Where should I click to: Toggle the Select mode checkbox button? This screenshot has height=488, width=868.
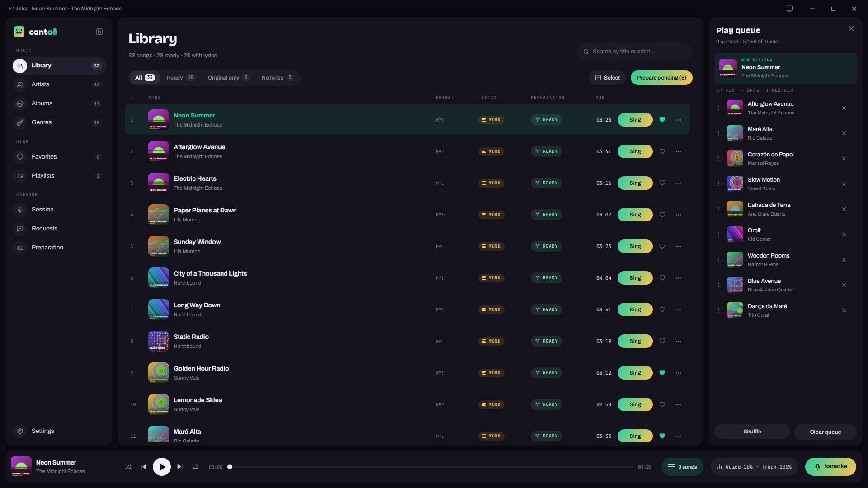tap(608, 78)
